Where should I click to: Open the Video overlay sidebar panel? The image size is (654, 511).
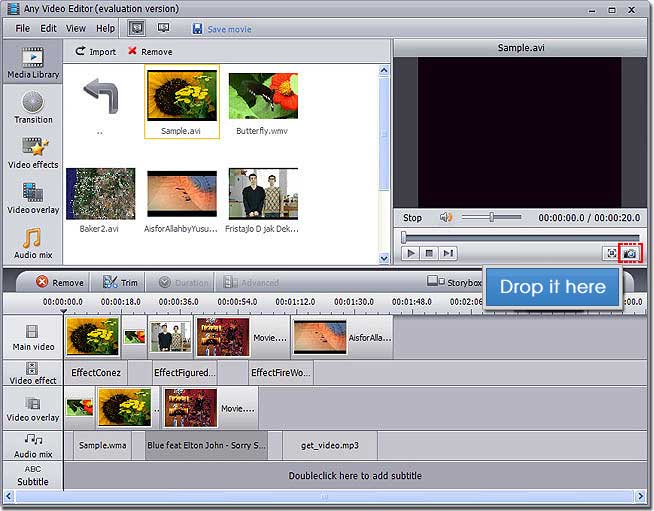pos(33,198)
